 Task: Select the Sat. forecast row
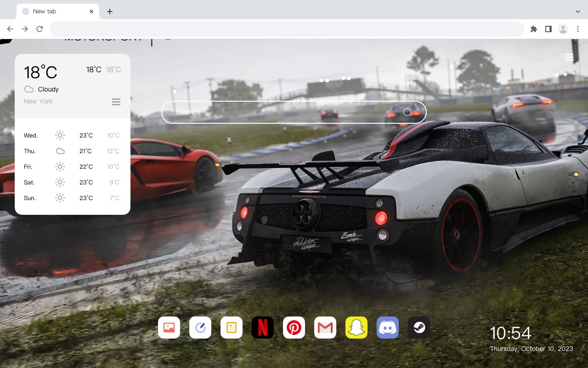pyautogui.click(x=72, y=182)
